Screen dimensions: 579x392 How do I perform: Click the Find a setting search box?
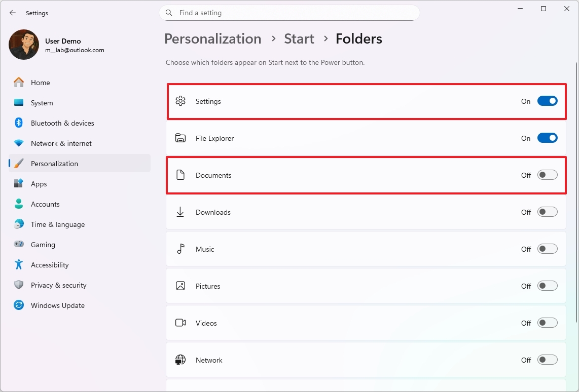tap(289, 13)
